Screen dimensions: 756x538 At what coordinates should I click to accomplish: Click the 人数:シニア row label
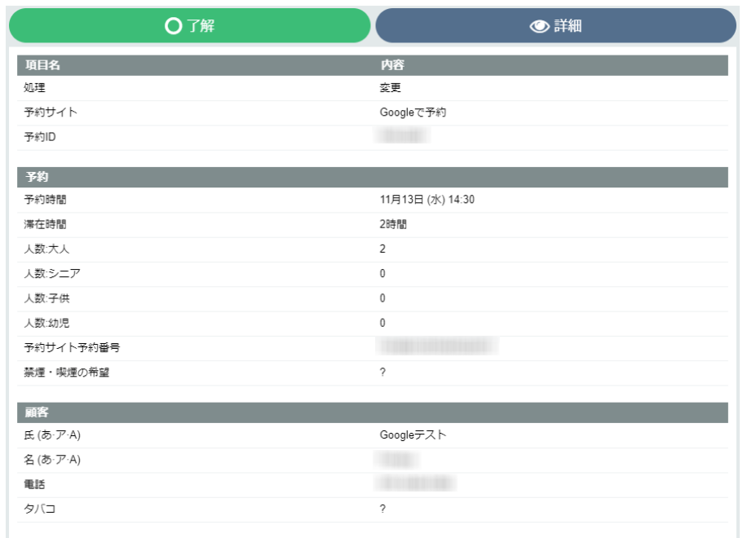(52, 273)
